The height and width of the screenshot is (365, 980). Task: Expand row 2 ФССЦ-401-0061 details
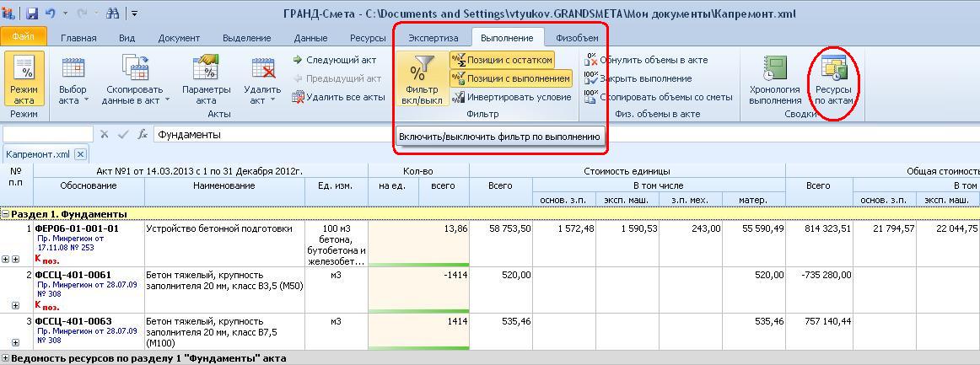click(15, 306)
